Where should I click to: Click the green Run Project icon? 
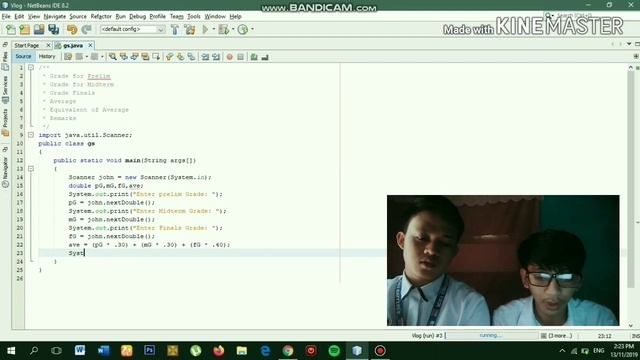pos(205,29)
